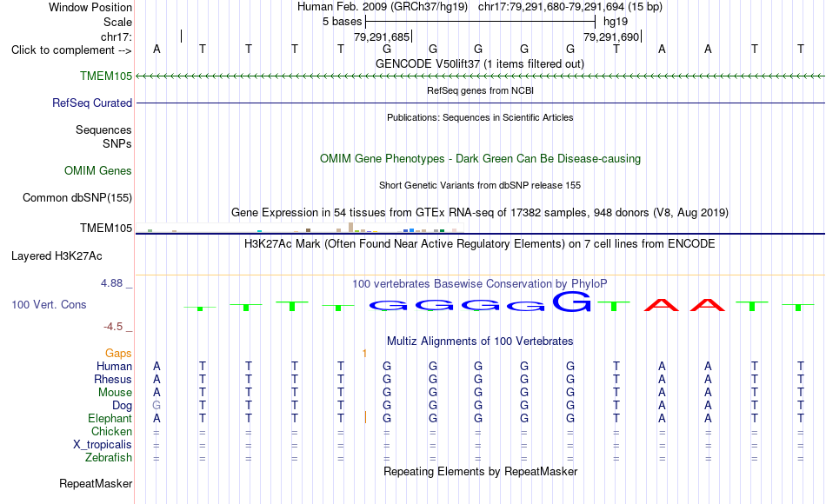The height and width of the screenshot is (504, 826).
Task: Click the TMEM105 gene intron arrow line
Action: 481,76
